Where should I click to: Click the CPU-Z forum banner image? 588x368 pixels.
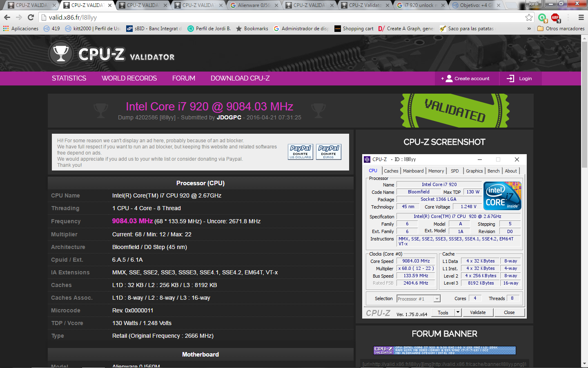pos(445,350)
